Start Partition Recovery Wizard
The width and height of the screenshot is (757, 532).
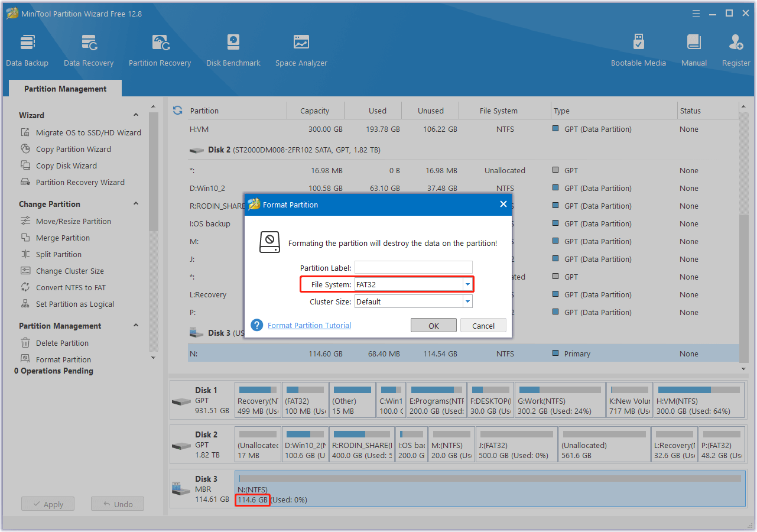pyautogui.click(x=73, y=182)
